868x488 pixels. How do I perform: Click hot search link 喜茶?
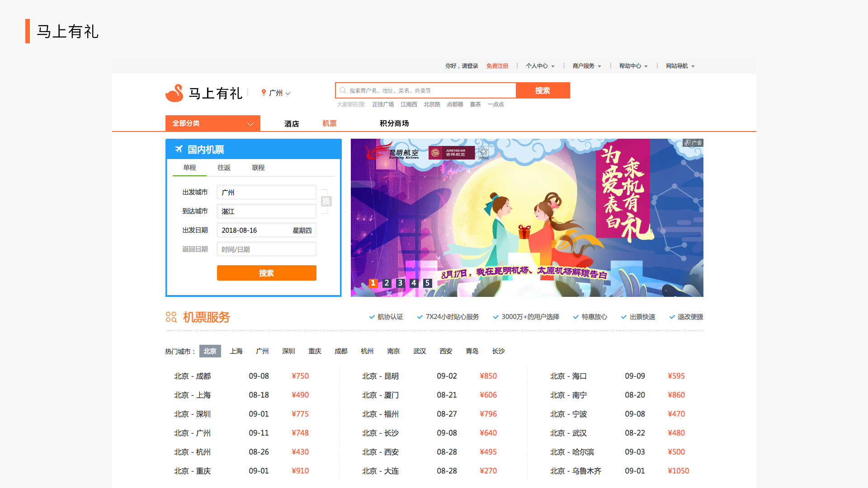[x=475, y=104]
